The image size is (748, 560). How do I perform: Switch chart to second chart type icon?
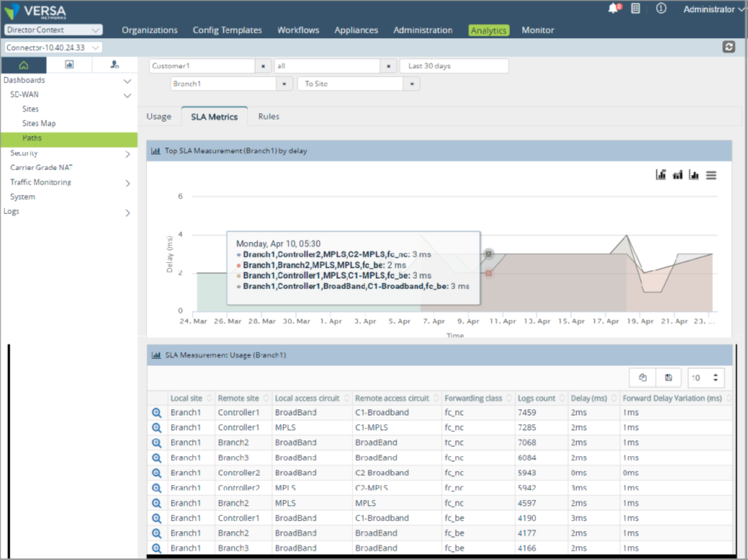(677, 175)
